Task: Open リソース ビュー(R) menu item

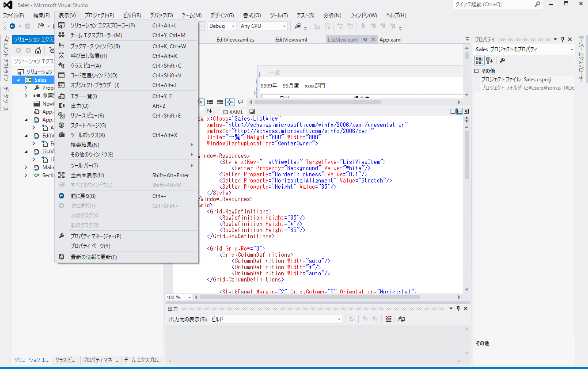Action: pyautogui.click(x=126, y=116)
